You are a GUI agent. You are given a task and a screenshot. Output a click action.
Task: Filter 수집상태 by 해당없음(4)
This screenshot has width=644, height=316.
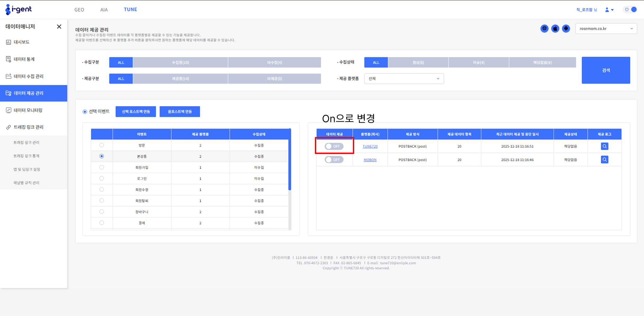tap(542, 63)
